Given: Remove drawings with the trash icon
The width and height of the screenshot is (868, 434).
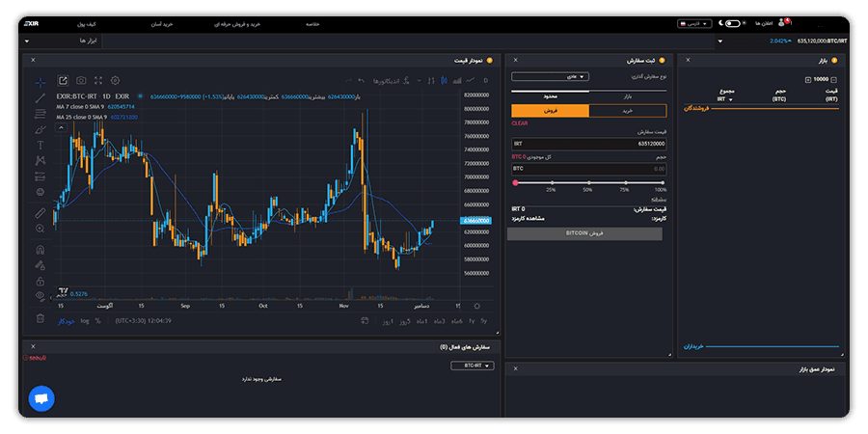Looking at the screenshot, I should point(40,318).
